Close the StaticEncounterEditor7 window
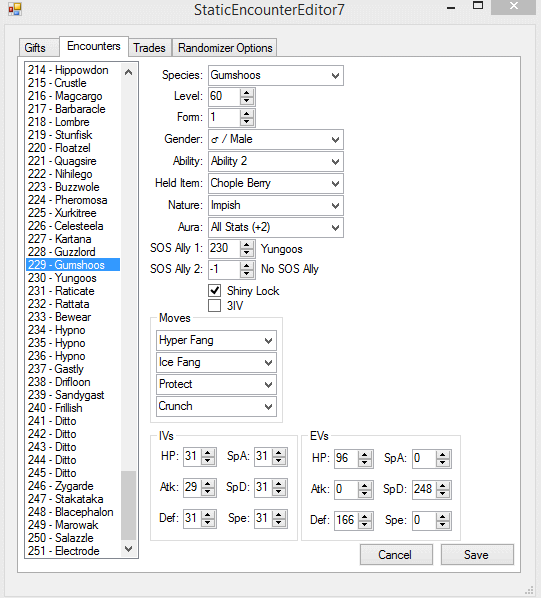 point(514,6)
